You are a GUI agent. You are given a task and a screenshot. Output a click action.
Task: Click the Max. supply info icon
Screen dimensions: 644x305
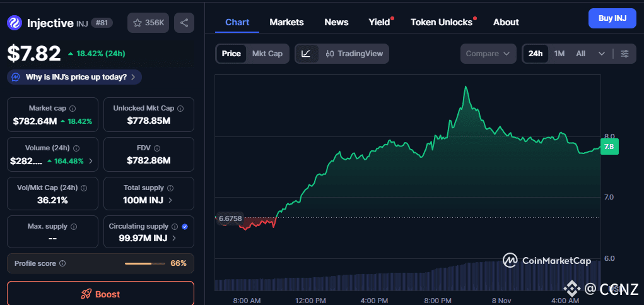point(74,226)
